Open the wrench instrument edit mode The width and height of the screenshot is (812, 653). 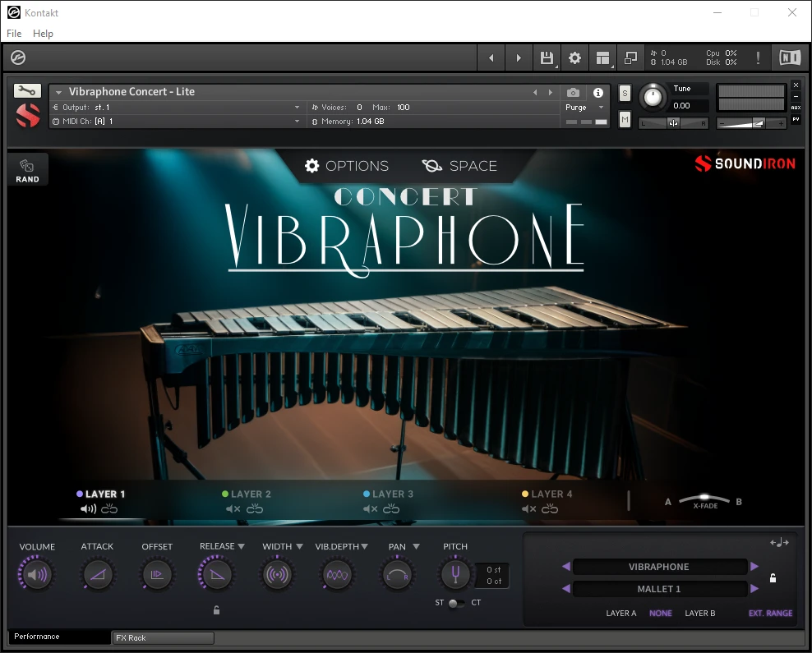pos(27,91)
